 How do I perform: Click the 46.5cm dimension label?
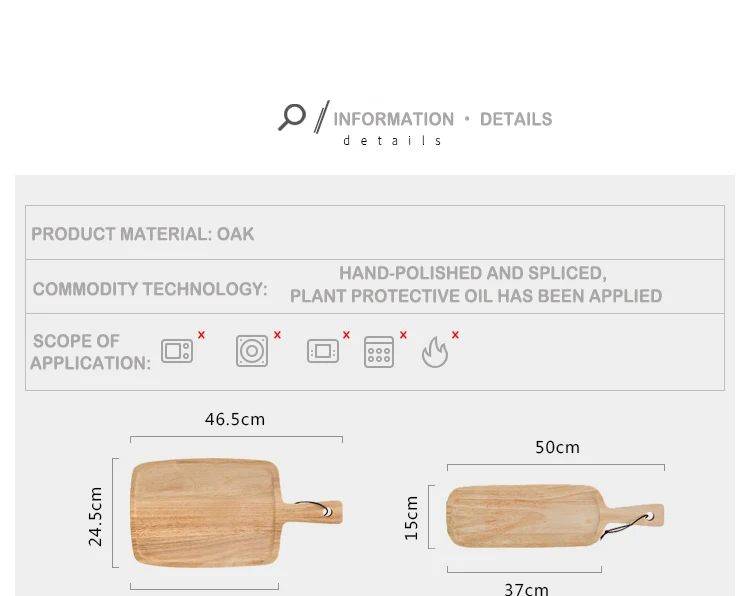coord(235,419)
